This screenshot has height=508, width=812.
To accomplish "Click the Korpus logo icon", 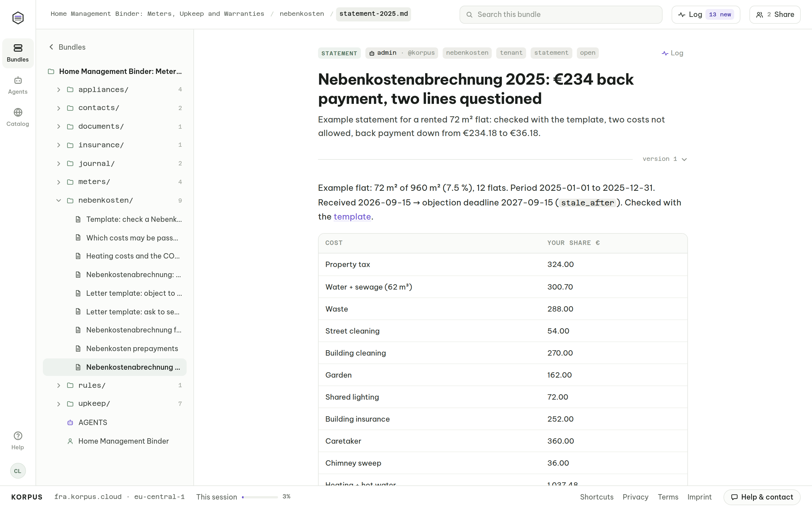I will (18, 18).
